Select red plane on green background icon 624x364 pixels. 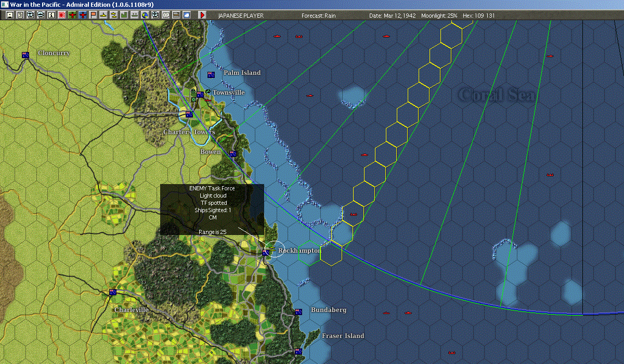tap(72, 15)
